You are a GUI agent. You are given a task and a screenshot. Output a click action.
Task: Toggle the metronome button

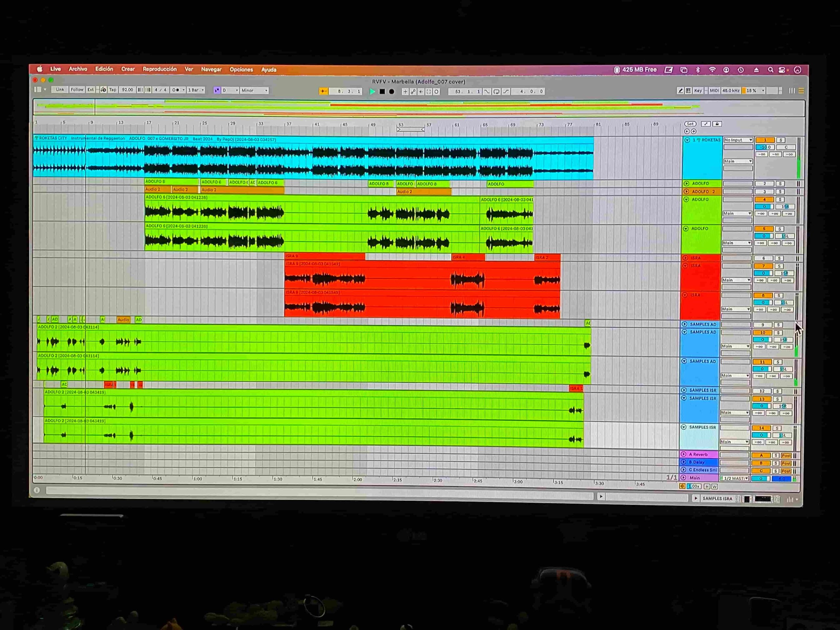[176, 90]
